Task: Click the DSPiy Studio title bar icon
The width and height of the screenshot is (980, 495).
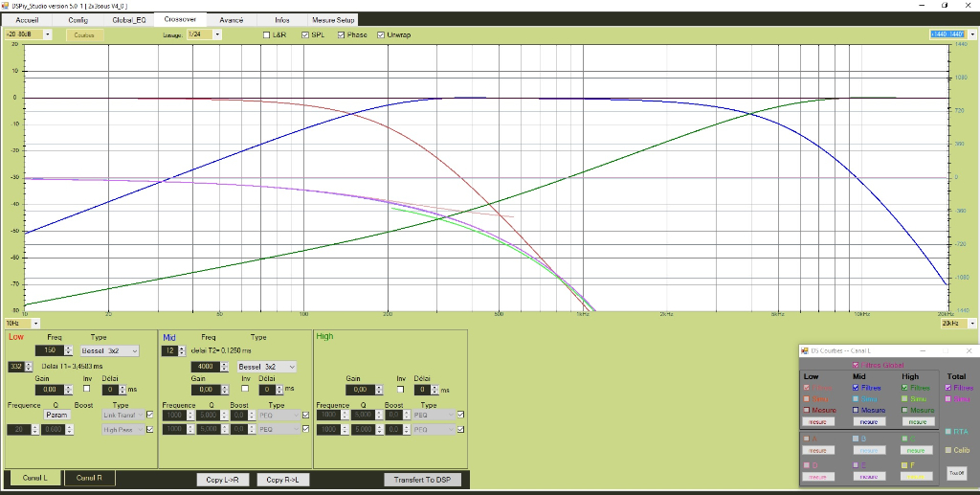Action: tap(6, 6)
